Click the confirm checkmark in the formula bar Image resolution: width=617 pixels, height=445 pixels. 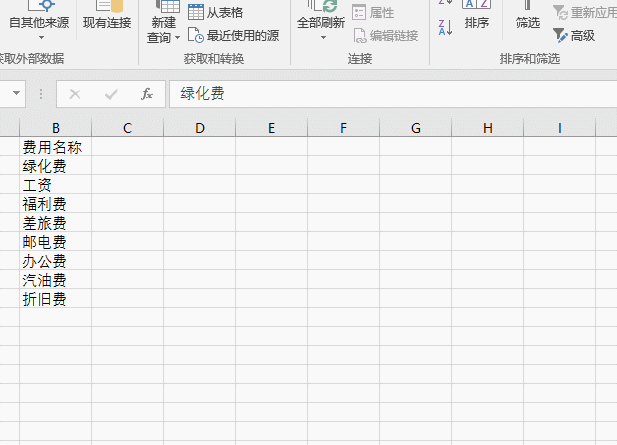[111, 94]
